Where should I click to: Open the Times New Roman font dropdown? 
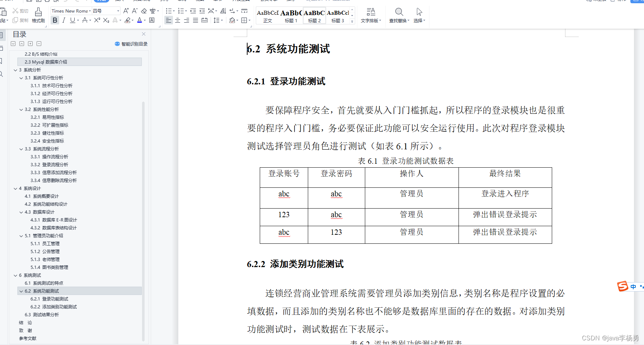(x=90, y=11)
